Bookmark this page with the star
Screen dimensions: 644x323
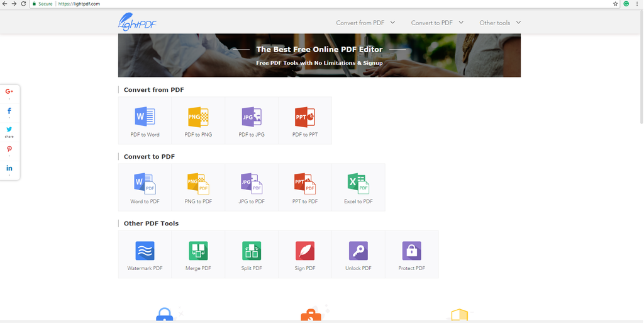click(616, 4)
